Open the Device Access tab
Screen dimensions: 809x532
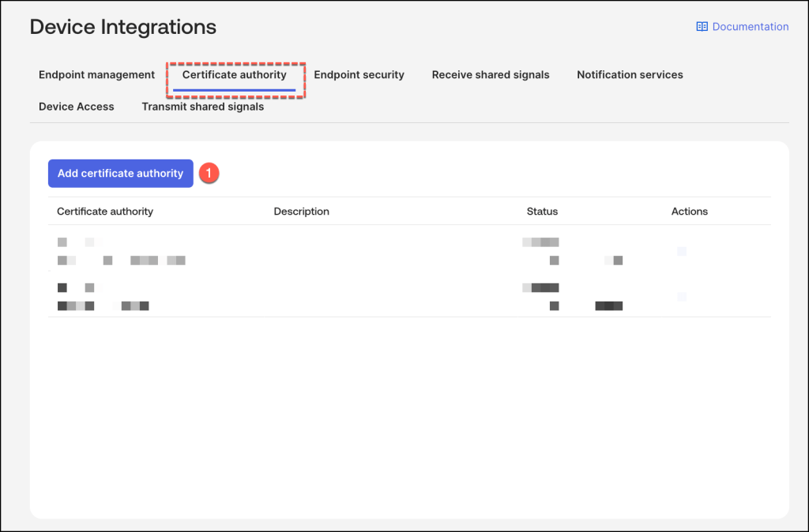coord(76,107)
